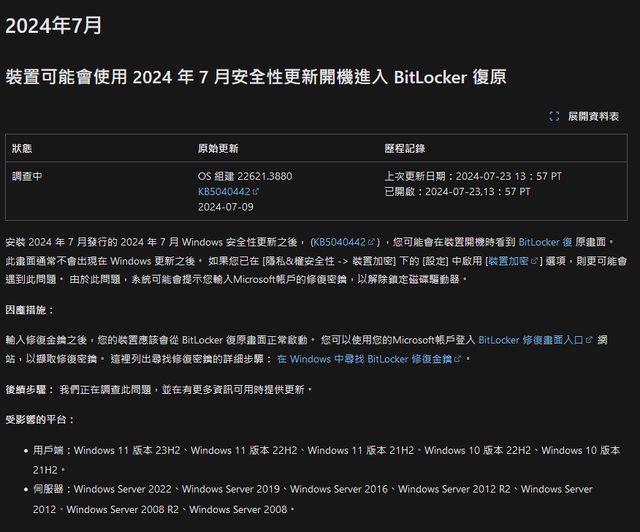The image size is (640, 532).
Task: Open the KB5040442 link in 原始更新 column
Action: point(224,191)
